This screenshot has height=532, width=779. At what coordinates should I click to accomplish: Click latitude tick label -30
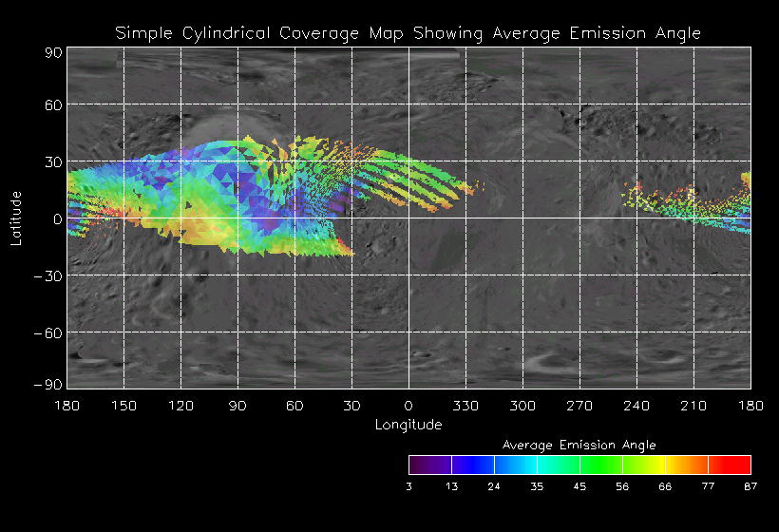[48, 275]
